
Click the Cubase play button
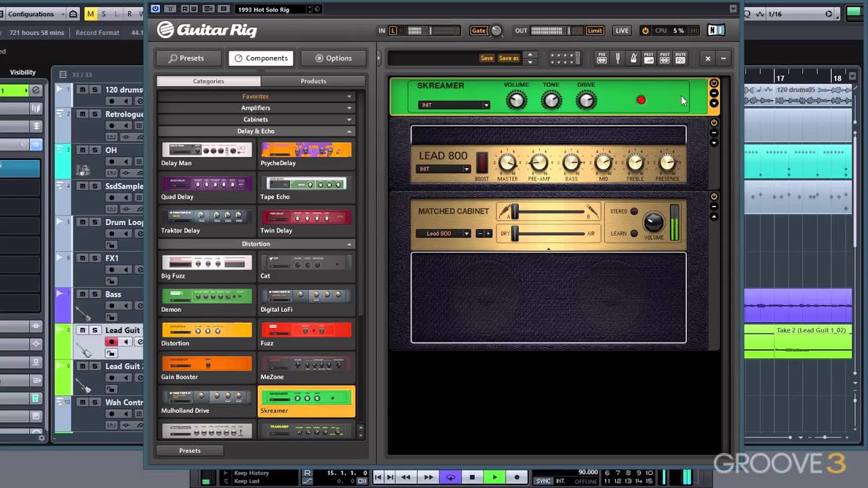pyautogui.click(x=494, y=477)
